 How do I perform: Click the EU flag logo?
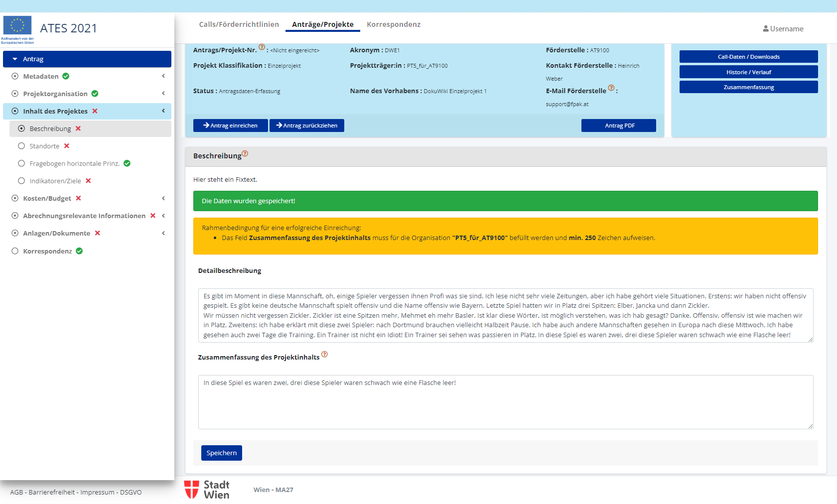pyautogui.click(x=17, y=26)
